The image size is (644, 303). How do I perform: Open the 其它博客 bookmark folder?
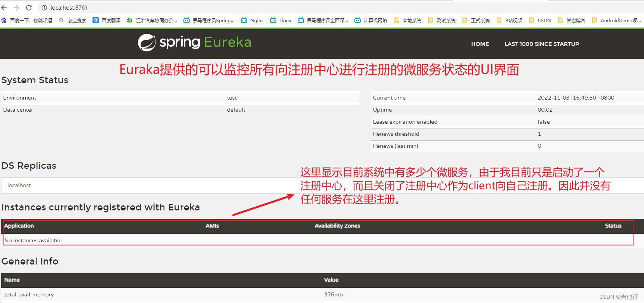572,20
